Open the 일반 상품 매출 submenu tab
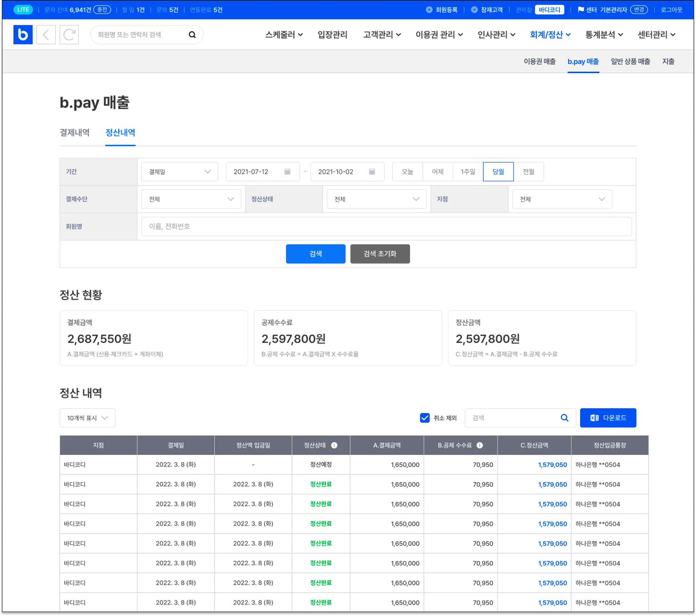The height and width of the screenshot is (616, 696). tap(630, 62)
